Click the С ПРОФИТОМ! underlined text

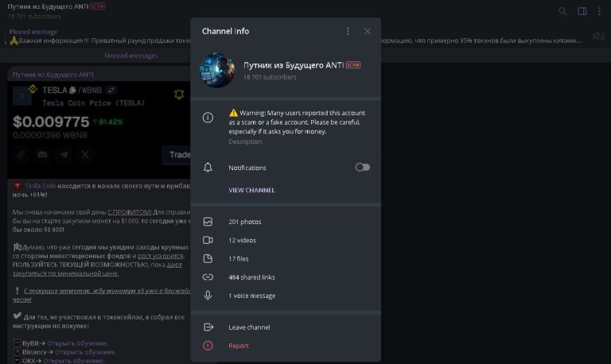(130, 212)
